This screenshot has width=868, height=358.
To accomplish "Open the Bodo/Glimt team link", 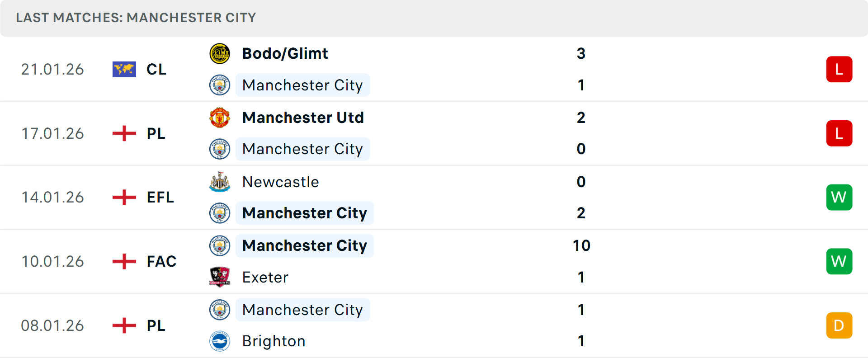I will click(x=285, y=54).
